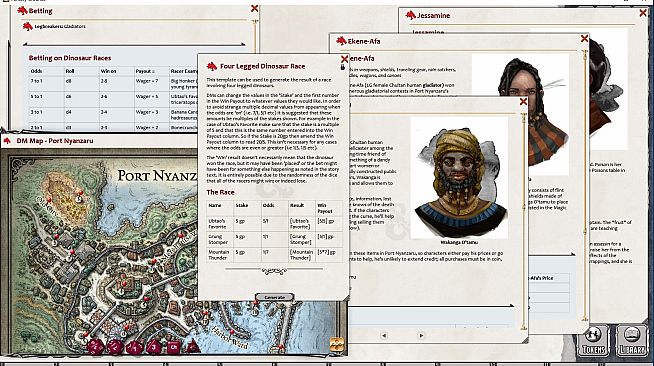Click the DM Map window's dragon link icon
The width and height of the screenshot is (654, 366).
point(7,141)
